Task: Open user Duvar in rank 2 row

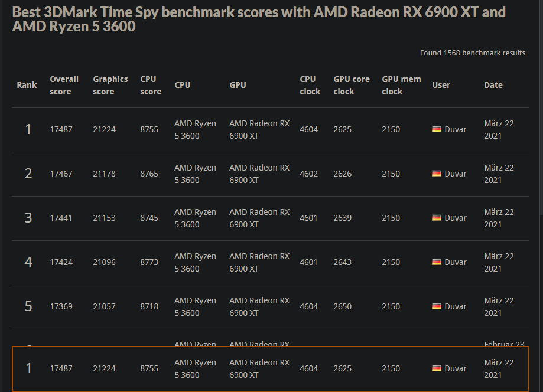Action: (455, 174)
